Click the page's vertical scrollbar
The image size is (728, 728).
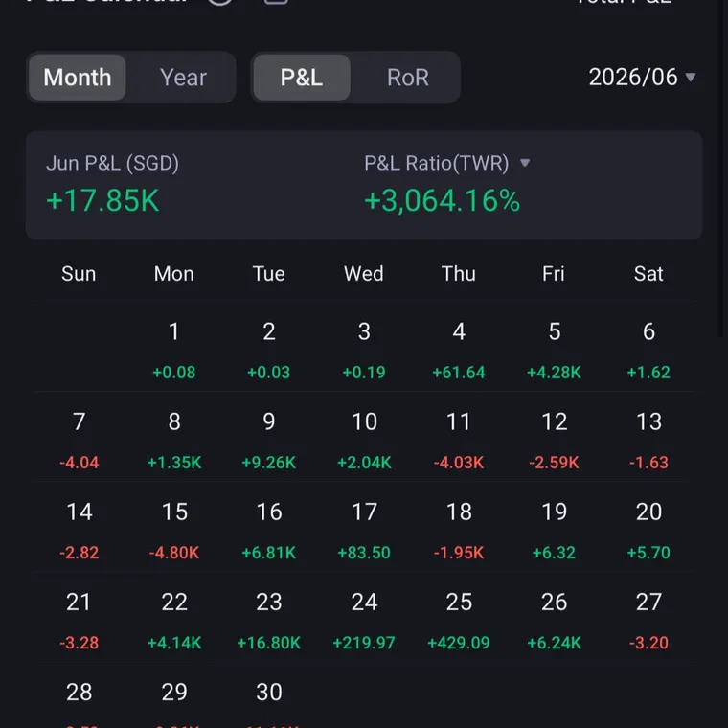721,168
